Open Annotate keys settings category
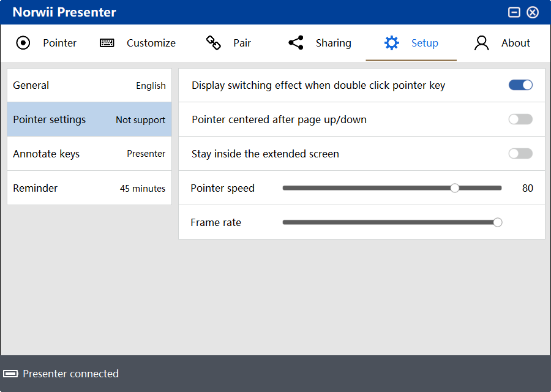This screenshot has height=392, width=551. tap(89, 154)
